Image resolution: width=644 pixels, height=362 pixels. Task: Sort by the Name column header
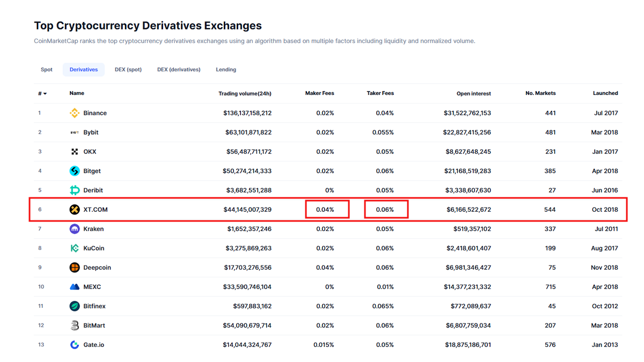click(77, 93)
